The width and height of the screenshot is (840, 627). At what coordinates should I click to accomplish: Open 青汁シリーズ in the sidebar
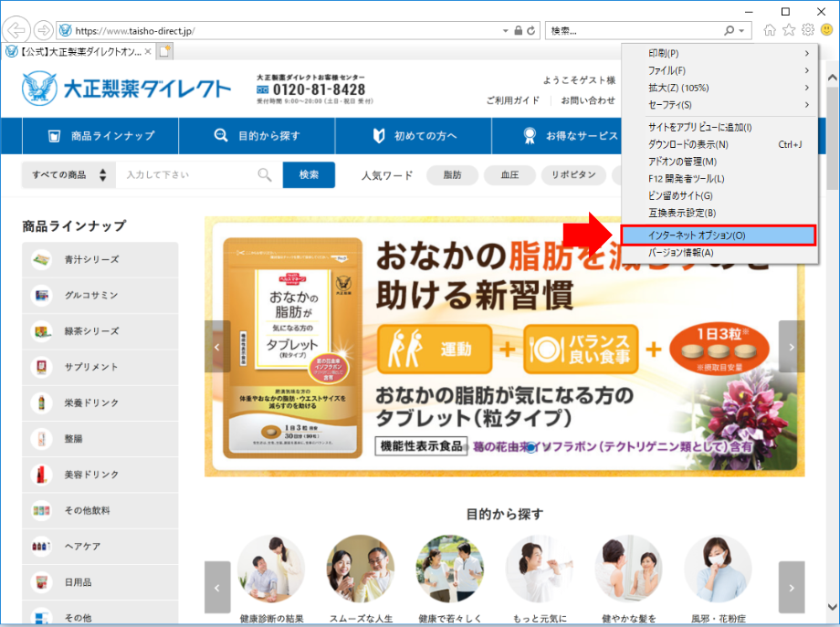coord(100,260)
